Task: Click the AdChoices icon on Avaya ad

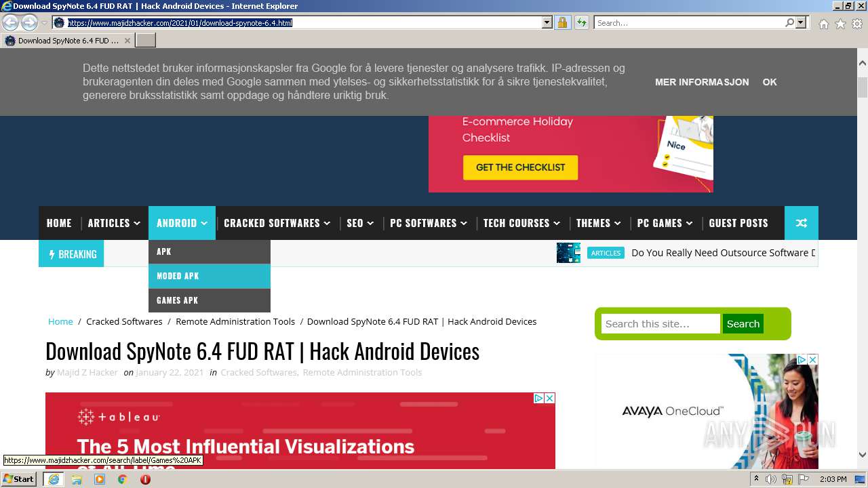Action: [x=802, y=359]
